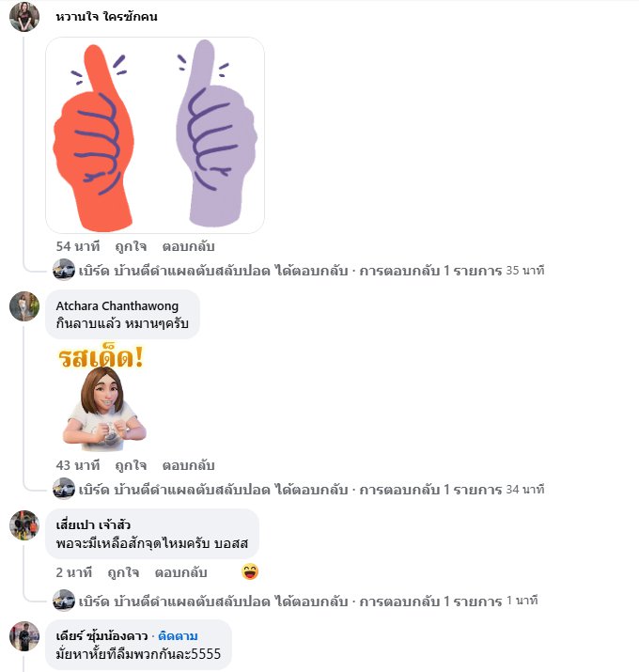Like the 54 นาที sticker comment

(x=131, y=246)
